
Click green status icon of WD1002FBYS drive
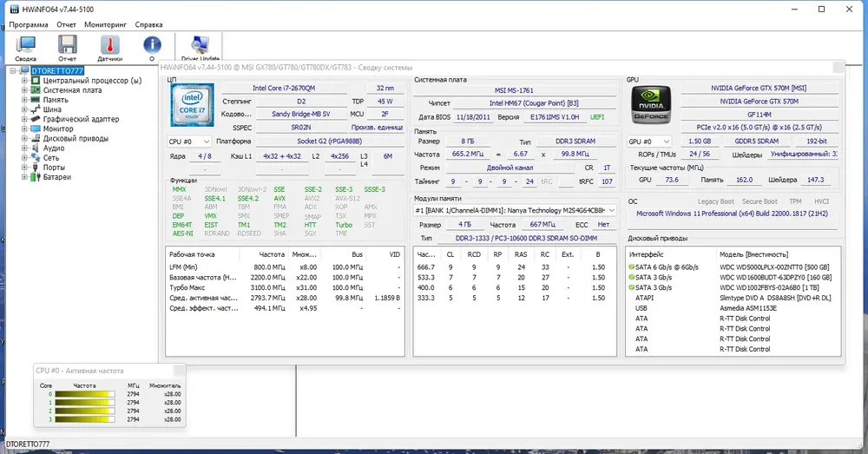click(632, 287)
